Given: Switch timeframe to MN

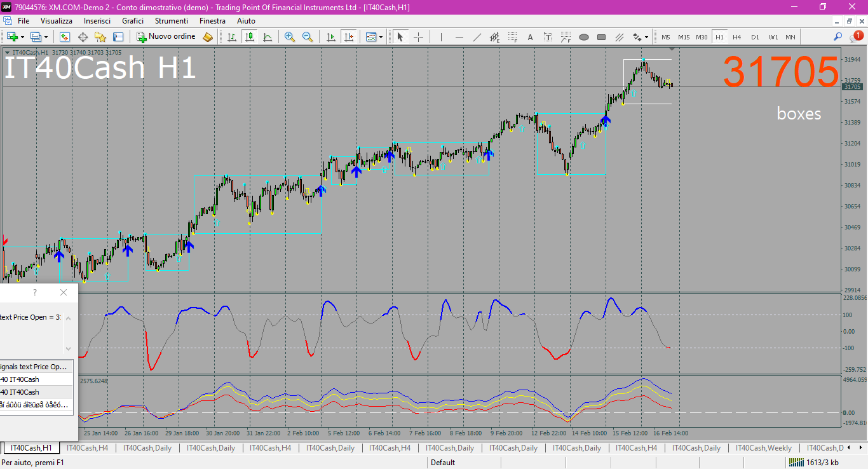Looking at the screenshot, I should coord(790,37).
